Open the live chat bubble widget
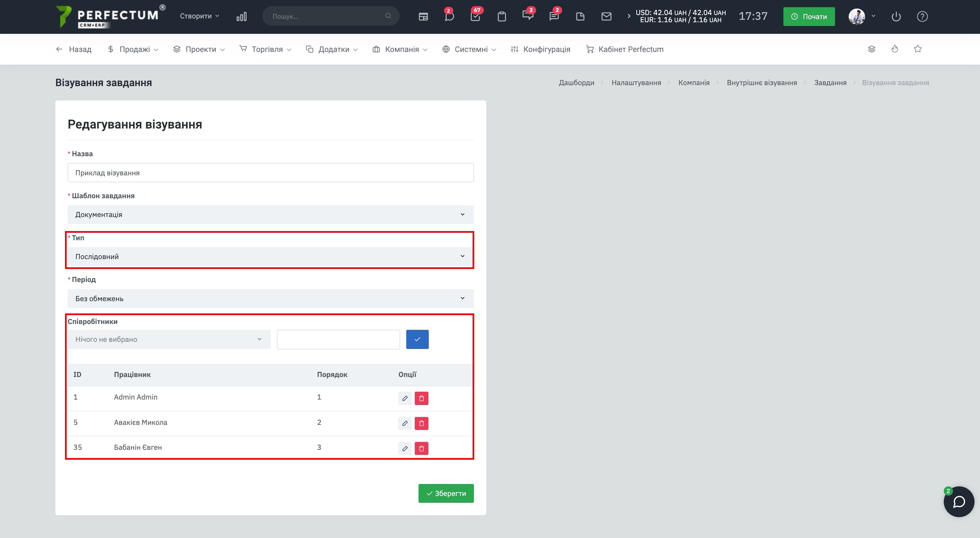Image resolution: width=980 pixels, height=538 pixels. (958, 501)
